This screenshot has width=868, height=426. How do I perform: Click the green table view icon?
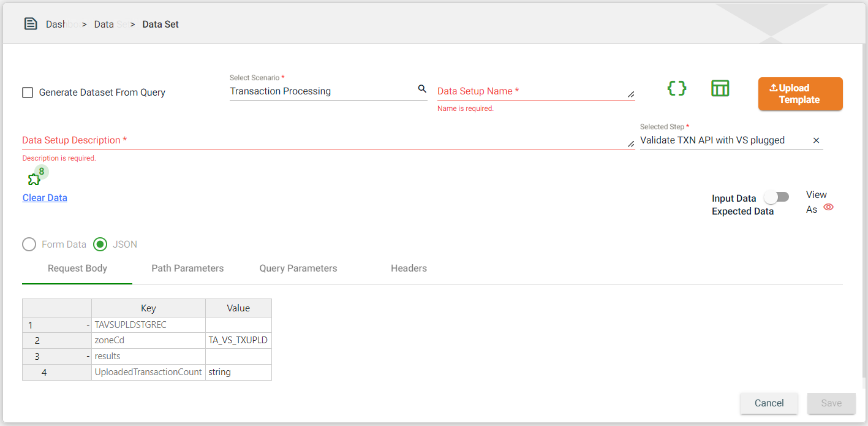tap(720, 88)
